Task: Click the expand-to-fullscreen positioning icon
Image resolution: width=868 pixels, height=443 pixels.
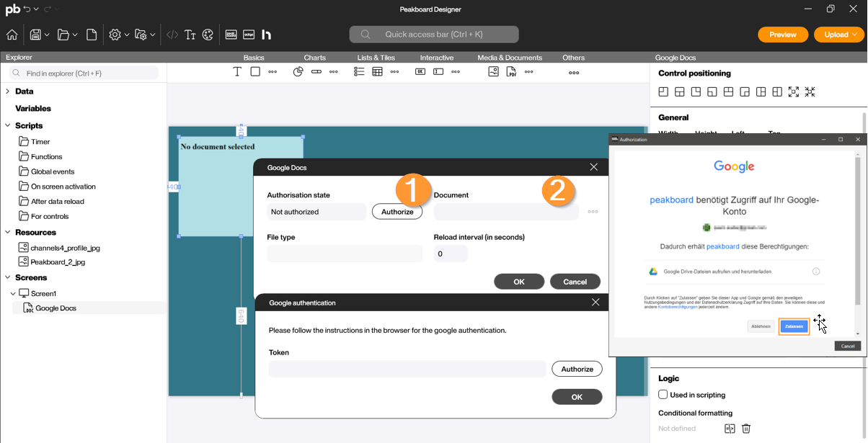Action: point(794,92)
